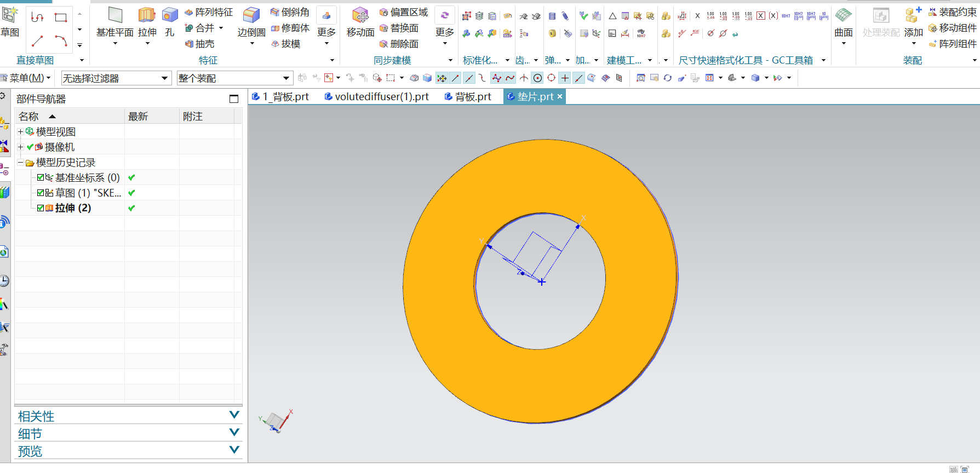Image resolution: width=980 pixels, height=473 pixels.
Task: Expand the 摄像机 tree node
Action: tap(20, 147)
